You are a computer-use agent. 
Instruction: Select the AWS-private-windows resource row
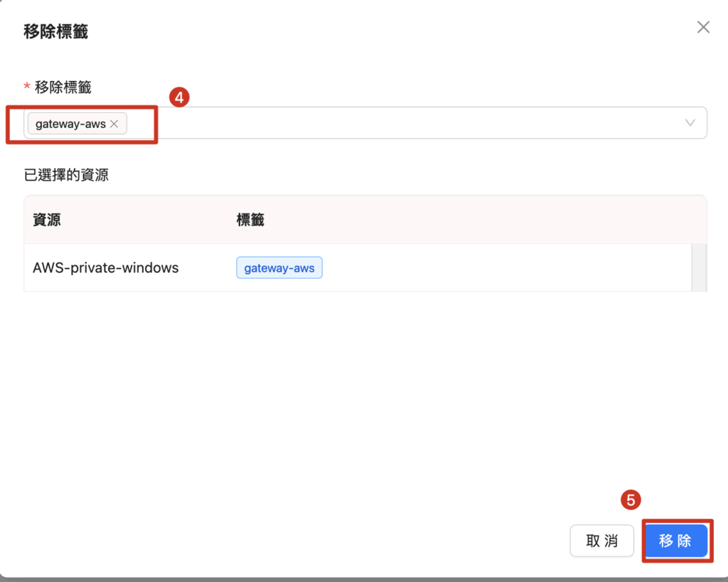(x=106, y=268)
